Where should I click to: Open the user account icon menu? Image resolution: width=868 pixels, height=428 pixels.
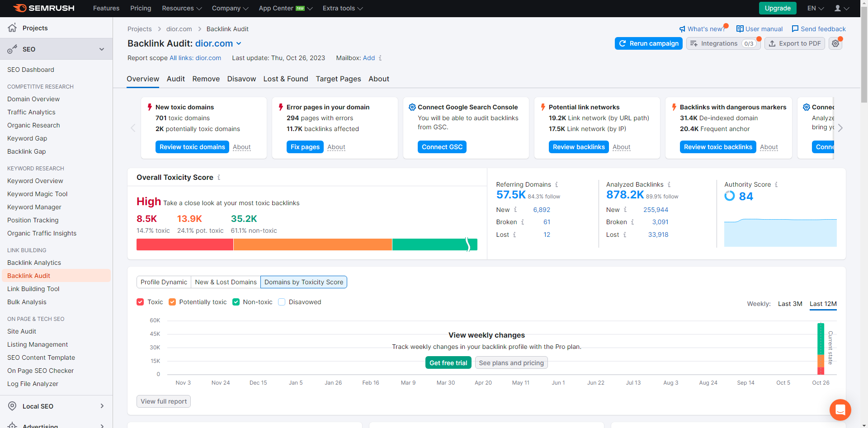[x=841, y=8]
